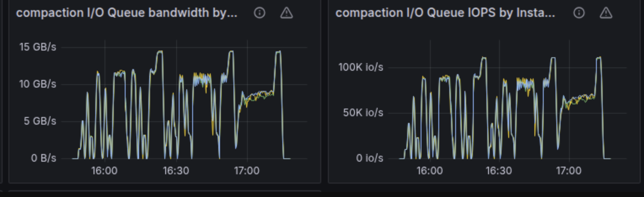Open the compaction I/O Queue IOPS panel title menu
The image size is (644, 197).
pos(445,13)
